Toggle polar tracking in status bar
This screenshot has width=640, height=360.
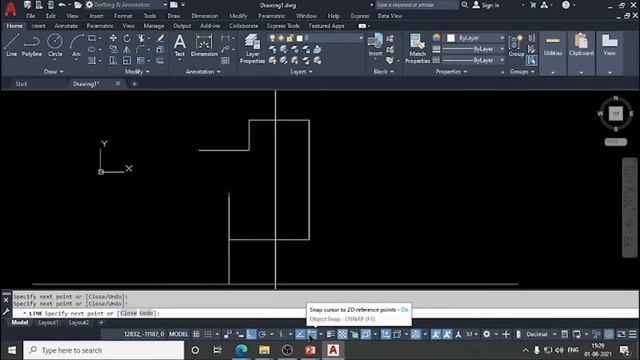click(x=262, y=334)
